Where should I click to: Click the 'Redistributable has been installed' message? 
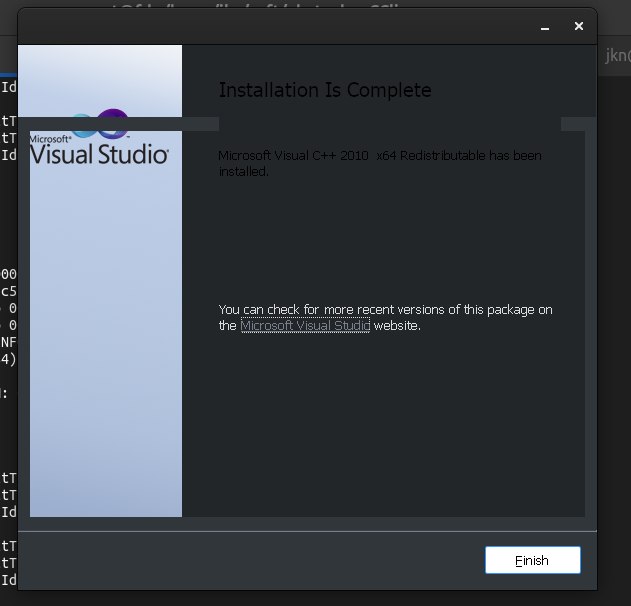(380, 163)
